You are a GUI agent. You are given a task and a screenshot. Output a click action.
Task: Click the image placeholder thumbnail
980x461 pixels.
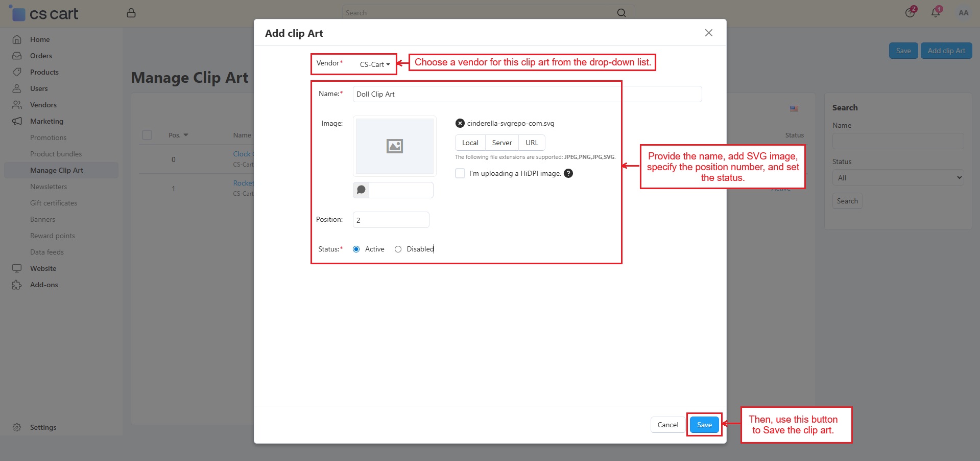coord(394,146)
